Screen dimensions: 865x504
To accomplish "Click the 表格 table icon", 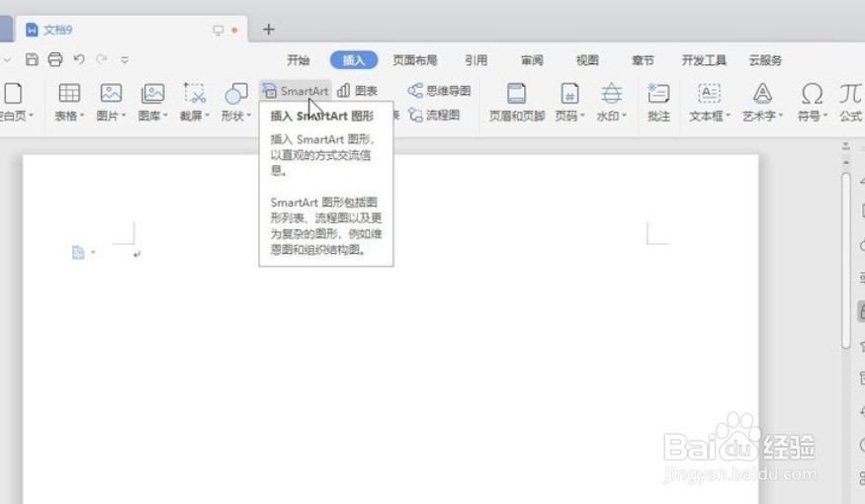I will [x=69, y=93].
